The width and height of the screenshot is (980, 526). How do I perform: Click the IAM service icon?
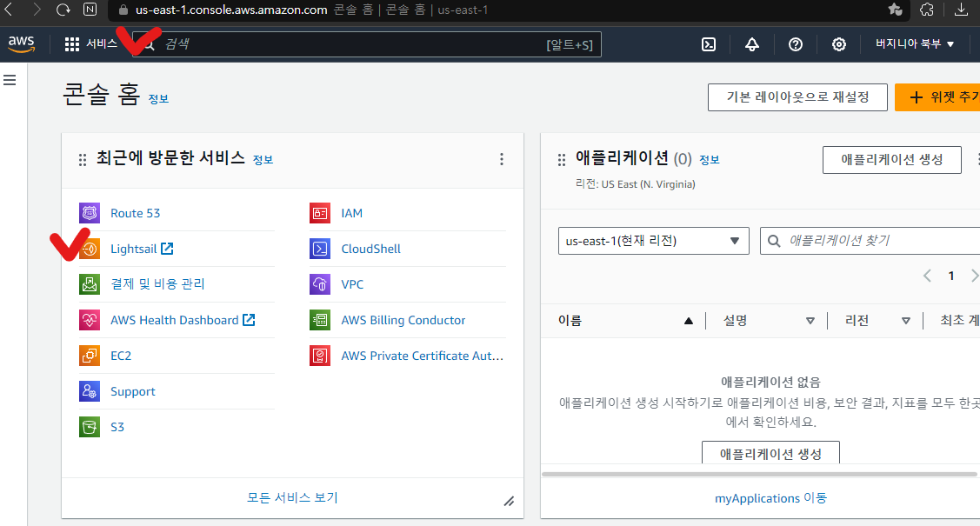tap(320, 213)
